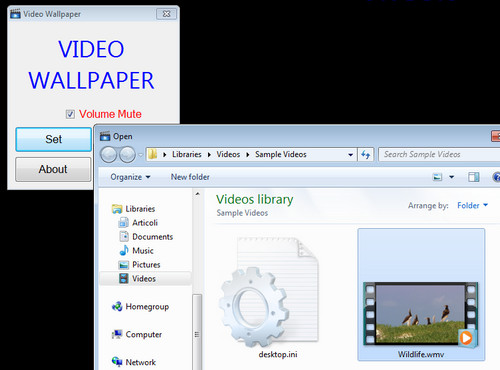Click the Video Wallpaper title bar icon
The height and width of the screenshot is (370, 500).
[x=15, y=14]
